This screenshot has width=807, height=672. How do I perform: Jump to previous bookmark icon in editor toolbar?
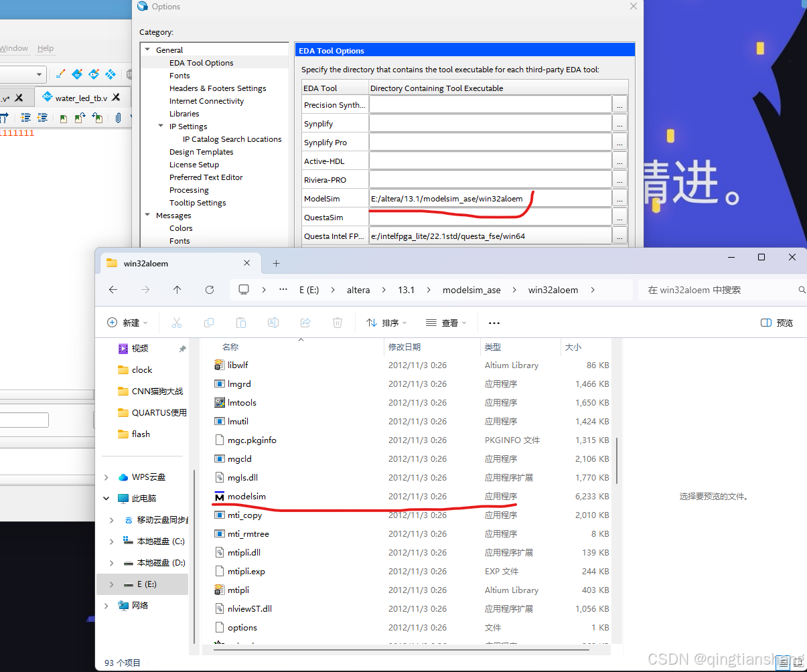click(x=97, y=118)
